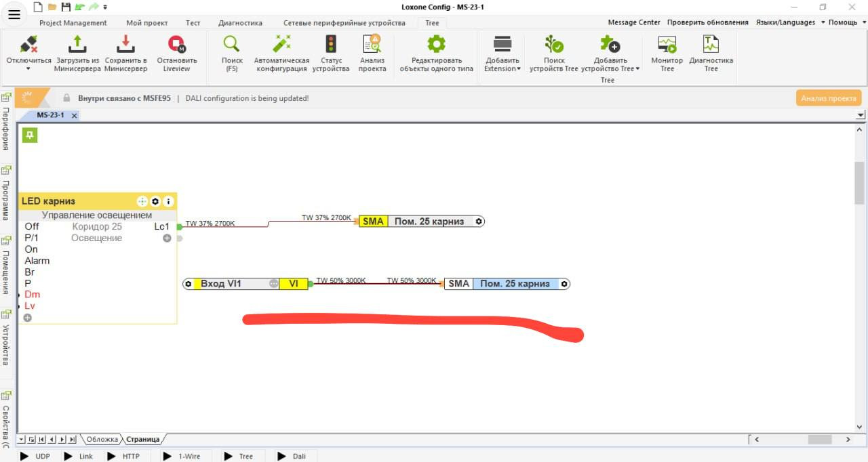Open the Обложка page tab
This screenshot has width=868, height=462.
click(102, 439)
